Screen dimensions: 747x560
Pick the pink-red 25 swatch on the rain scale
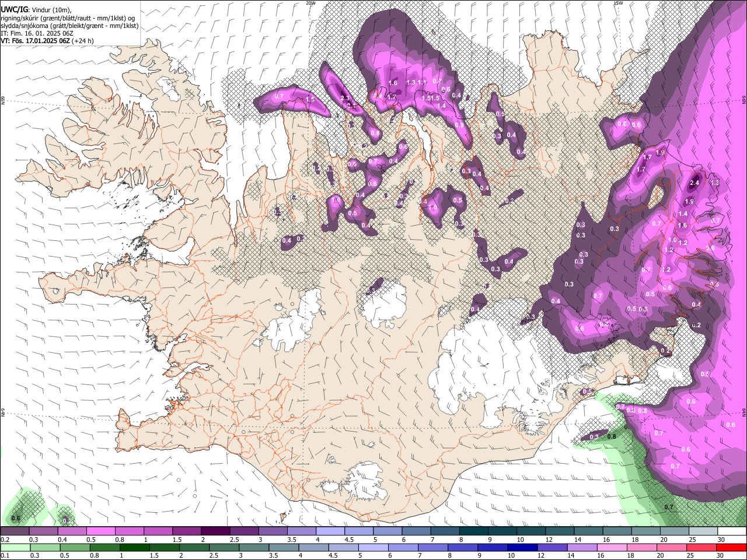701,547
